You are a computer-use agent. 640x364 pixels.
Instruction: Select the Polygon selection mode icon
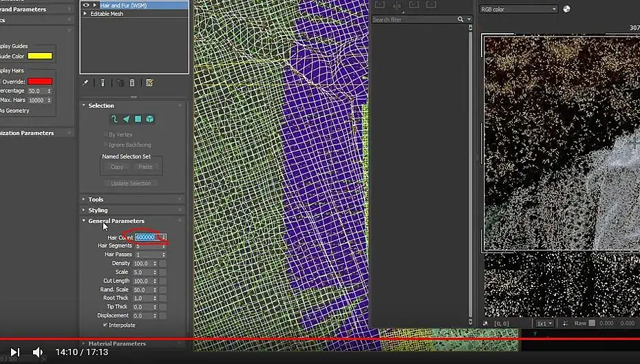138,119
